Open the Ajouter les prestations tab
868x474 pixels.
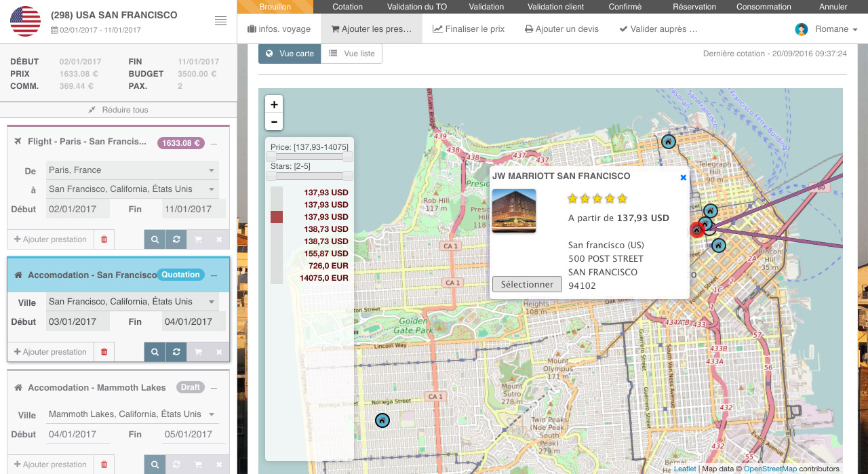(371, 29)
